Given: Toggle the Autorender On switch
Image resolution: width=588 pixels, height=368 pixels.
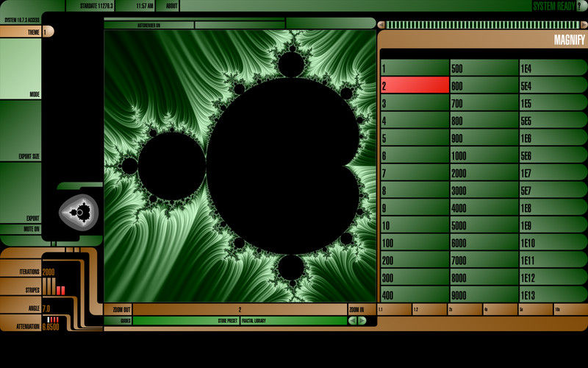Looking at the screenshot, I should point(148,24).
